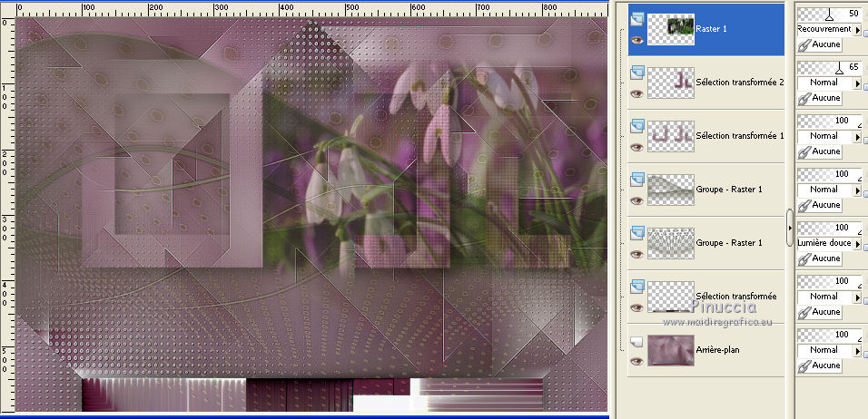Viewport: 868px width, 419px height.
Task: Click the Aucune link button for Sélection transformée 1
Action: click(x=819, y=151)
